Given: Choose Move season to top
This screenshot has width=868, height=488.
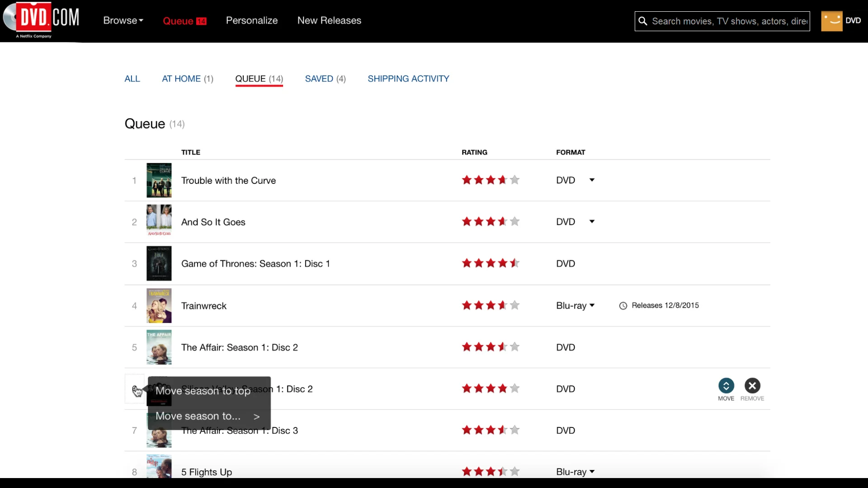Looking at the screenshot, I should coord(203,391).
